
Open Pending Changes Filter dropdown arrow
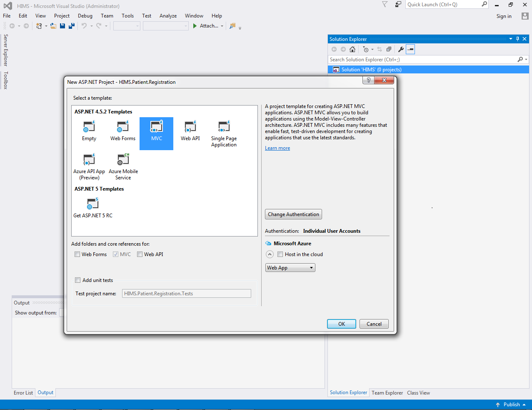[x=372, y=49]
